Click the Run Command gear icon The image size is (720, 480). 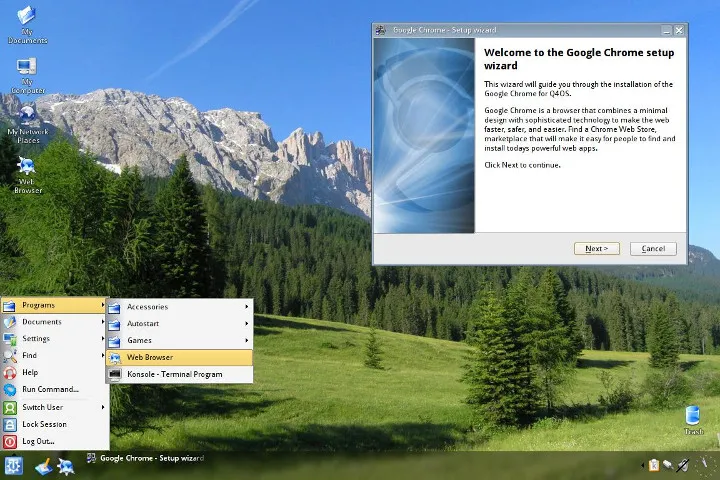click(x=10, y=390)
